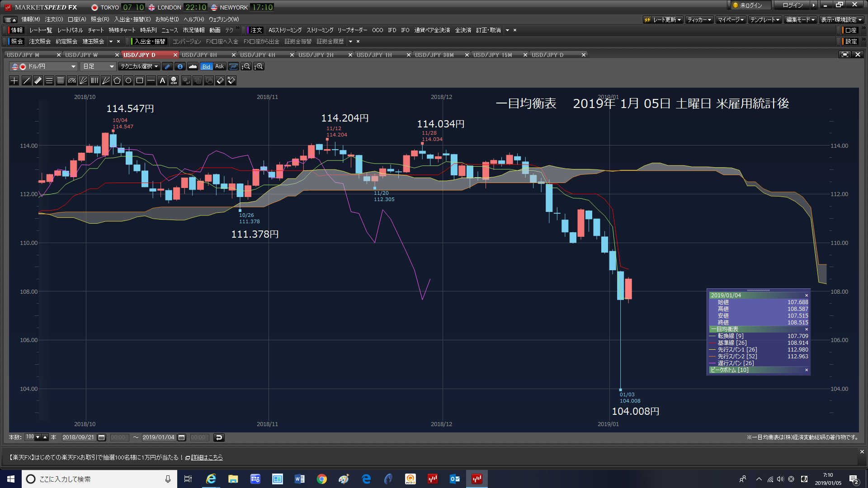
Task: Open the テンプレート dropdown
Action: [764, 20]
